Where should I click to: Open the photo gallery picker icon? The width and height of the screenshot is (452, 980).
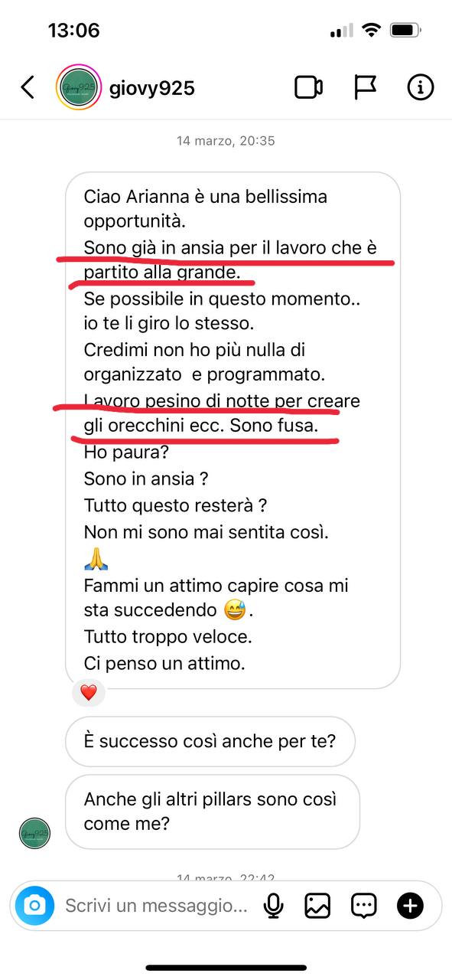pyautogui.click(x=317, y=906)
